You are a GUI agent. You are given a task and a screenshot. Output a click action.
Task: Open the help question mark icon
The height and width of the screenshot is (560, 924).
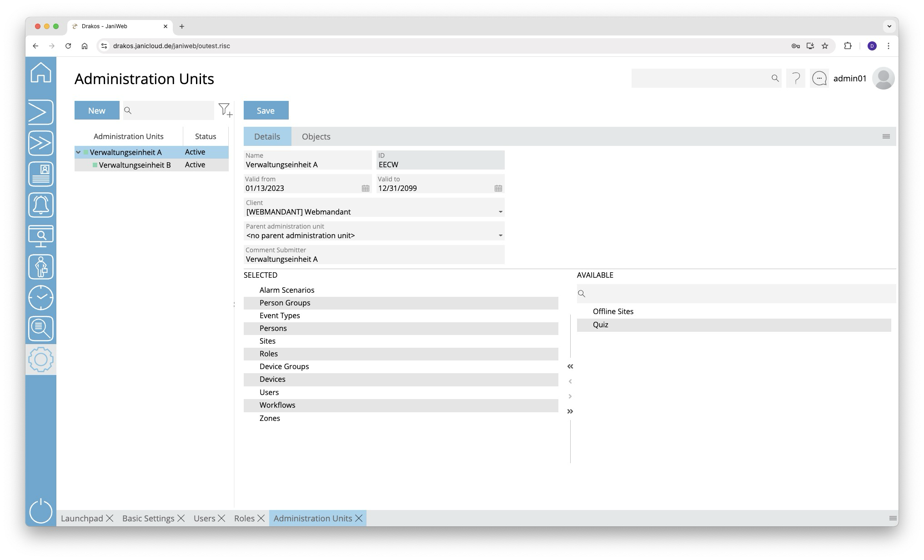[796, 79]
